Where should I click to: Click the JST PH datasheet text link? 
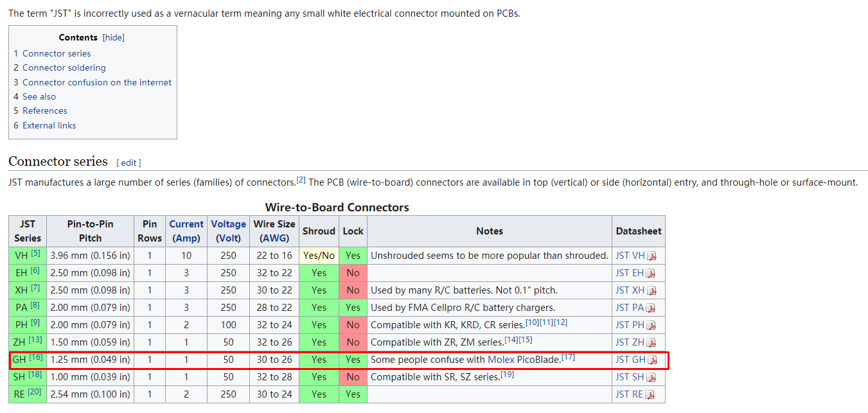630,325
